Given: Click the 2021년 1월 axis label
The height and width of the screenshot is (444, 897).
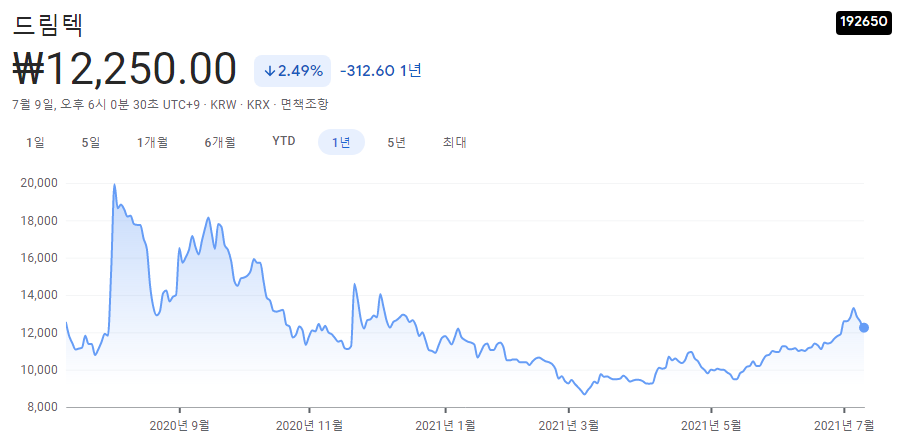Looking at the screenshot, I should [445, 426].
